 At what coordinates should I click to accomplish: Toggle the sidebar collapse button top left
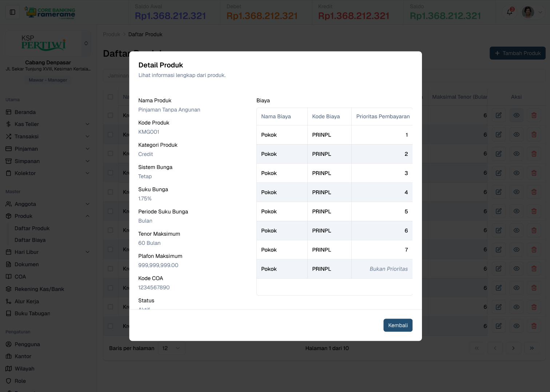(x=12, y=12)
